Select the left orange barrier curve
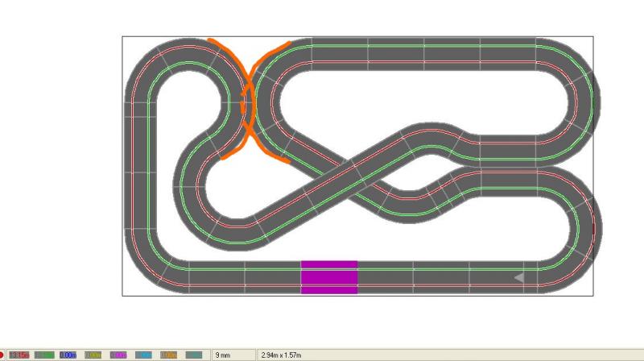This screenshot has width=644, height=361. coord(238,97)
